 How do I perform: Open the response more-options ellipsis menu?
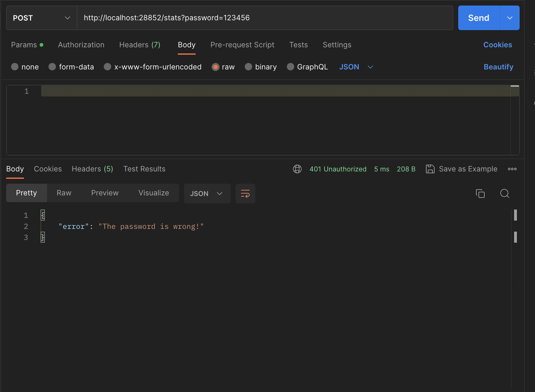point(512,169)
